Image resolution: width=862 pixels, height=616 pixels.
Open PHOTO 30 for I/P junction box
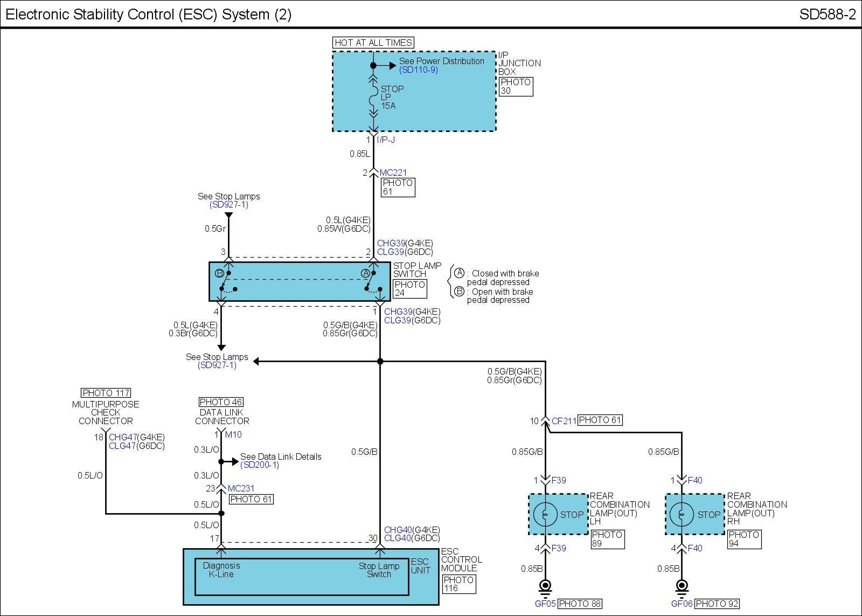tap(516, 86)
